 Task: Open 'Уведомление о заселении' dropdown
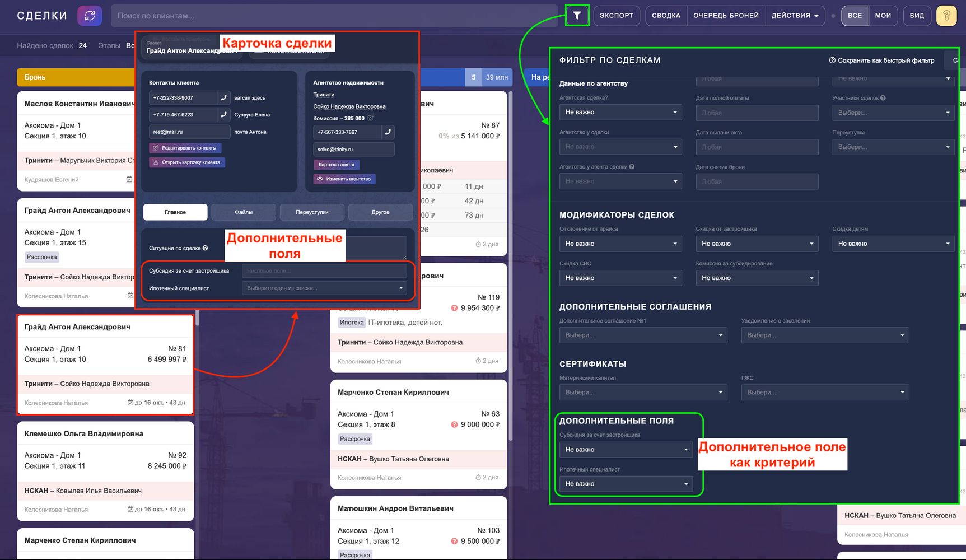coord(825,335)
